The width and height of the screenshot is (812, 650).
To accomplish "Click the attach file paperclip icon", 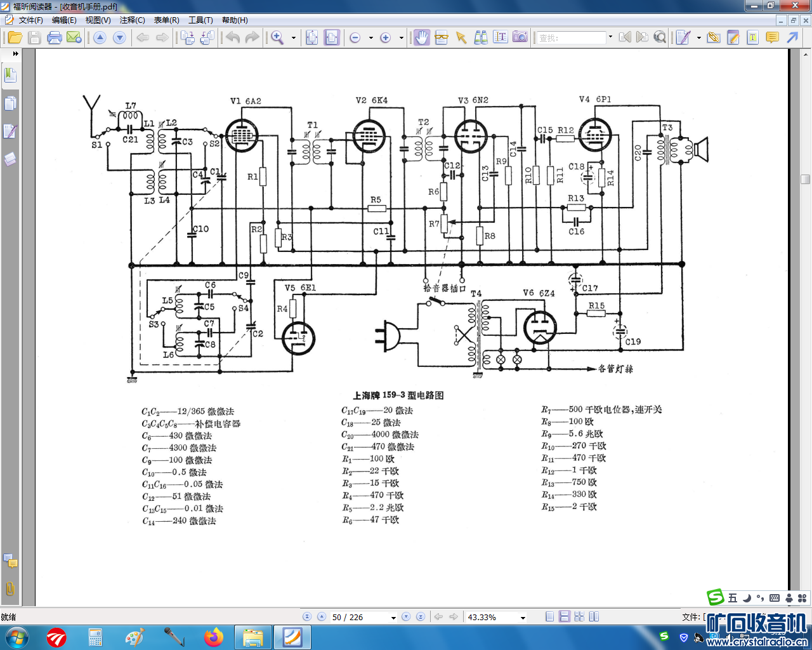I will point(714,37).
